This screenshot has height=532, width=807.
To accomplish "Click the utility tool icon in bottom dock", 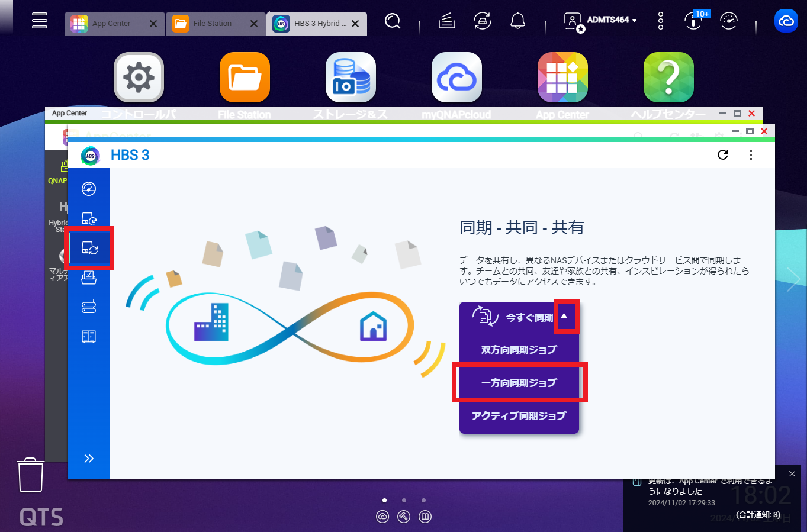I will pos(404,517).
